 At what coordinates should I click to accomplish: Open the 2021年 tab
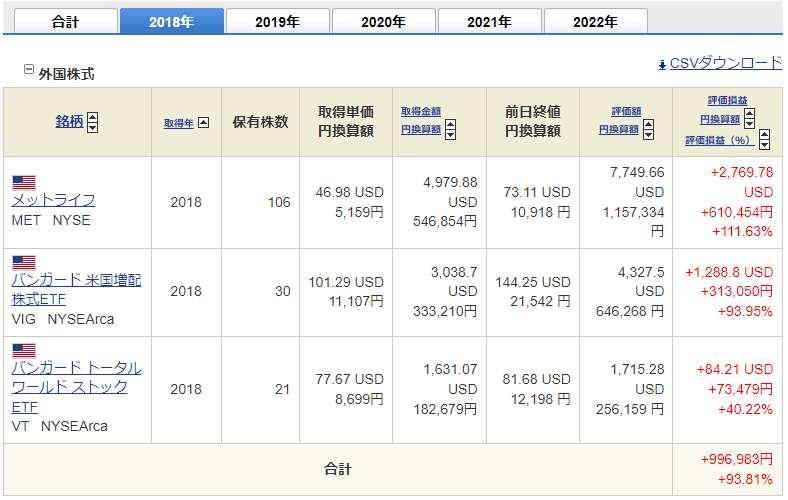490,22
